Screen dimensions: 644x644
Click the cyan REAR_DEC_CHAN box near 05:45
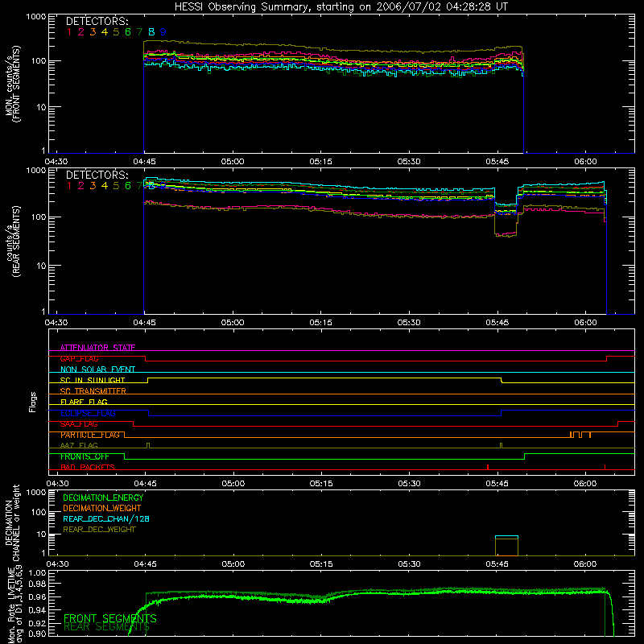click(x=506, y=536)
